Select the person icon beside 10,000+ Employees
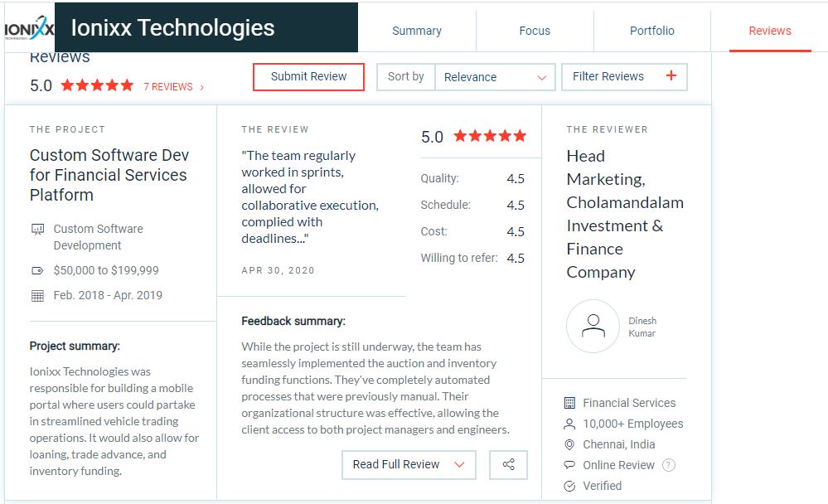The image size is (828, 504). 569,424
